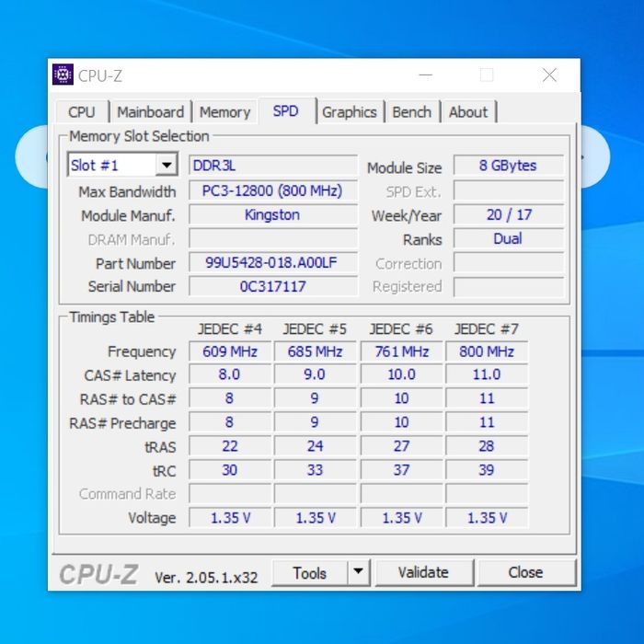644x644 pixels.
Task: Click the Kingston manufacturer value
Action: [x=273, y=214]
